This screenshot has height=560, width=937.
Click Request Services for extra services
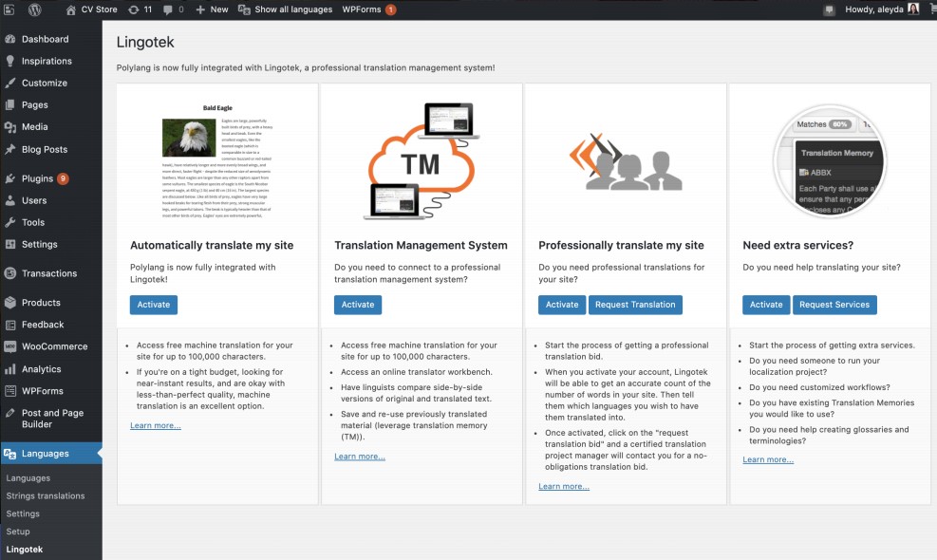pyautogui.click(x=837, y=305)
